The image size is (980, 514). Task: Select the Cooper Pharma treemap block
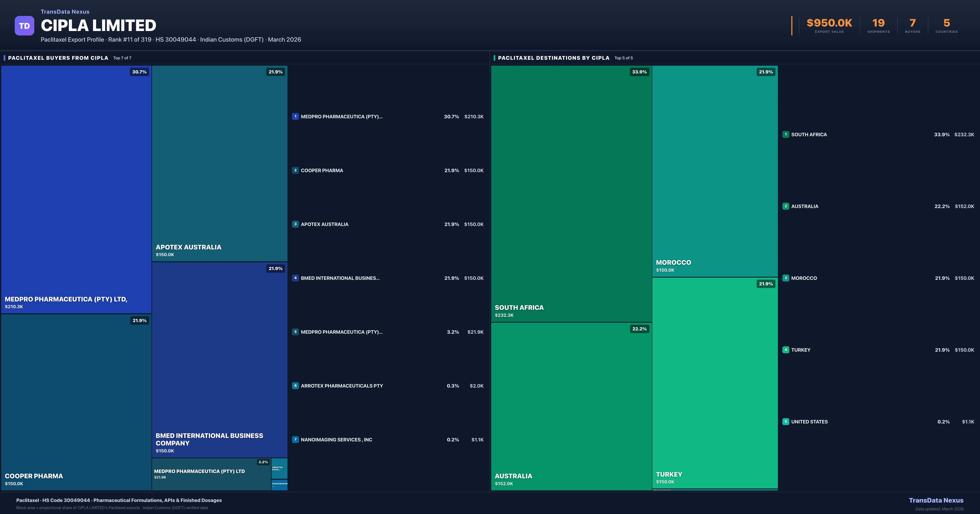coord(76,402)
